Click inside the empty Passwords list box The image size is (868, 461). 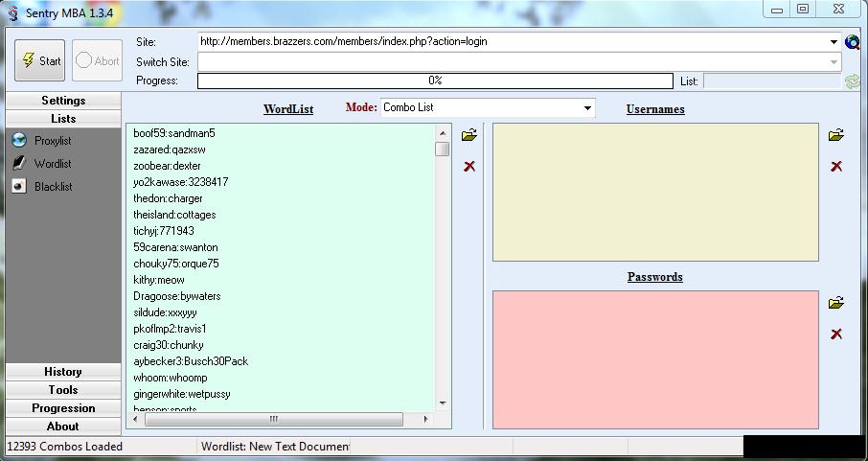(x=655, y=359)
